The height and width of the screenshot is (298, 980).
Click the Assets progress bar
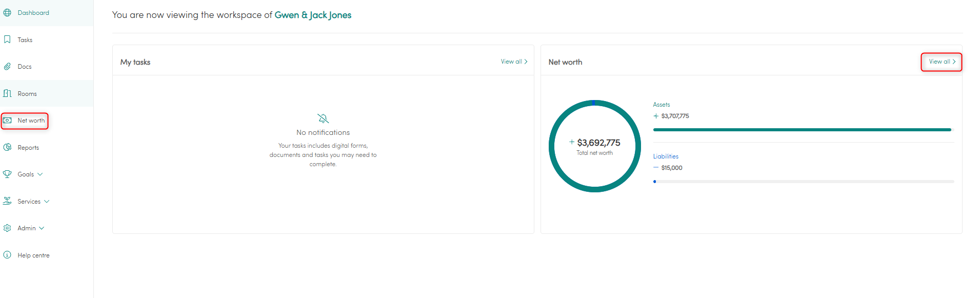(802, 130)
